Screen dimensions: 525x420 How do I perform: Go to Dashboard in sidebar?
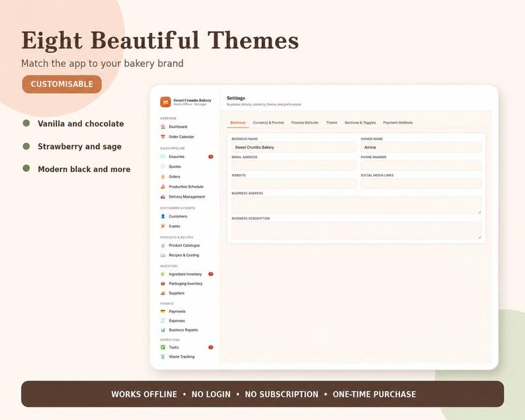click(178, 126)
